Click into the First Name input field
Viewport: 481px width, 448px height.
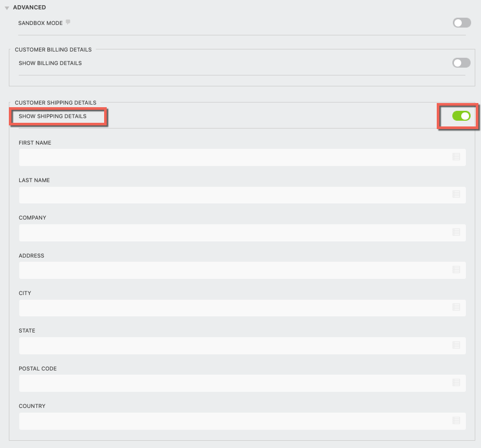[x=234, y=157]
